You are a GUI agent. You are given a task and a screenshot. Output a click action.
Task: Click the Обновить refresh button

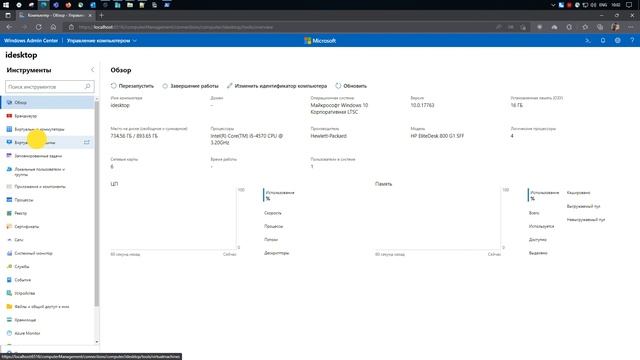pos(351,86)
